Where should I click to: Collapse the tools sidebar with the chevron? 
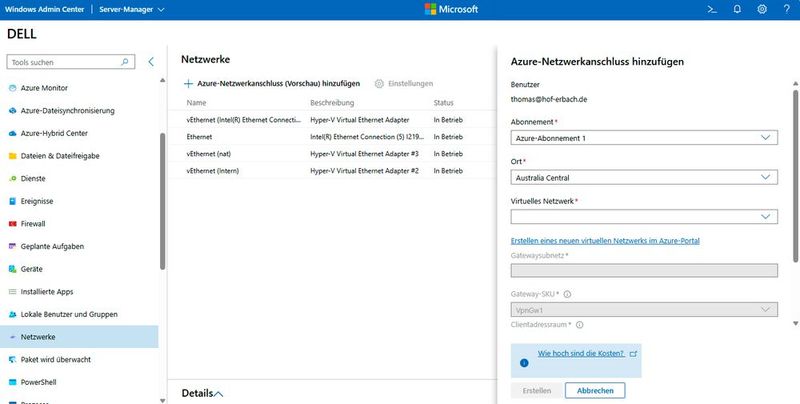point(151,62)
